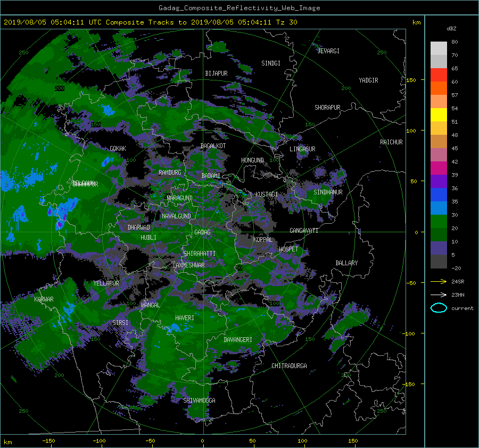Click the KARWAR coastal label
Image resolution: width=479 pixels, height=448 pixels.
click(x=44, y=299)
